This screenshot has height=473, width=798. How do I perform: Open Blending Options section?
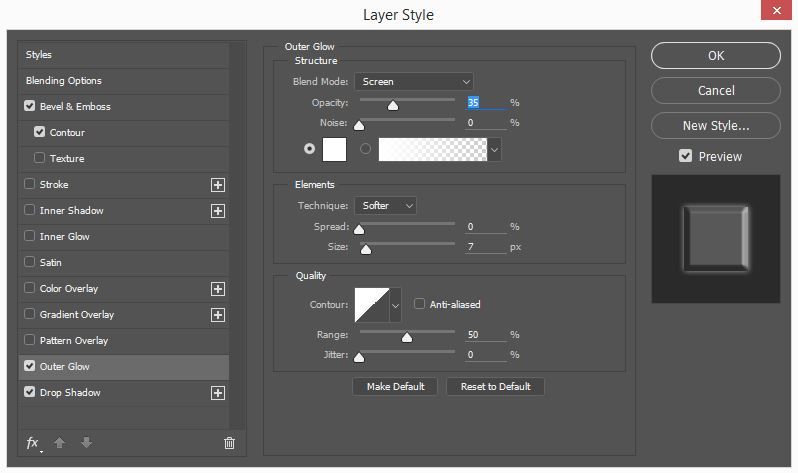[123, 81]
